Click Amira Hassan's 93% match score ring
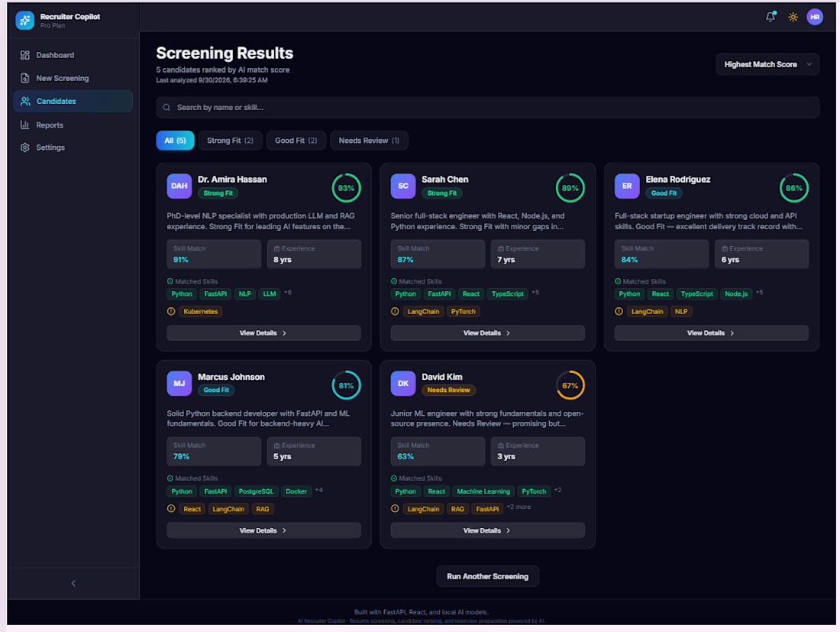This screenshot has width=840, height=632. click(346, 188)
